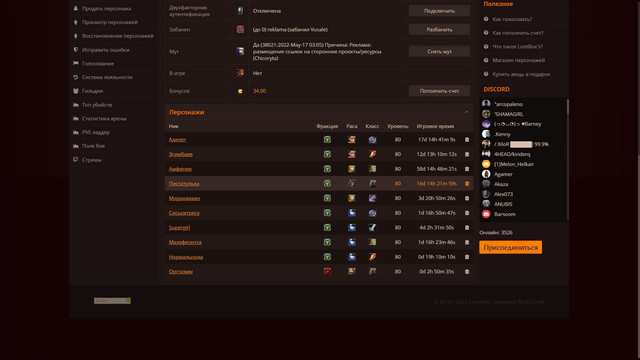The image size is (640, 360).
Task: Click class icon in the 4d 2h 31m row
Action: [372, 228]
